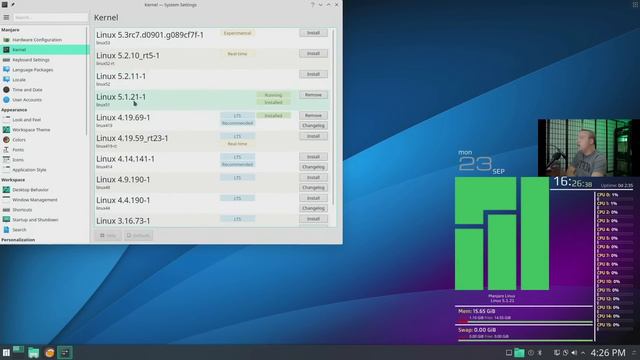Image resolution: width=640 pixels, height=360 pixels.
Task: View the changelog for Linux 4.19.69-1
Action: click(x=313, y=126)
